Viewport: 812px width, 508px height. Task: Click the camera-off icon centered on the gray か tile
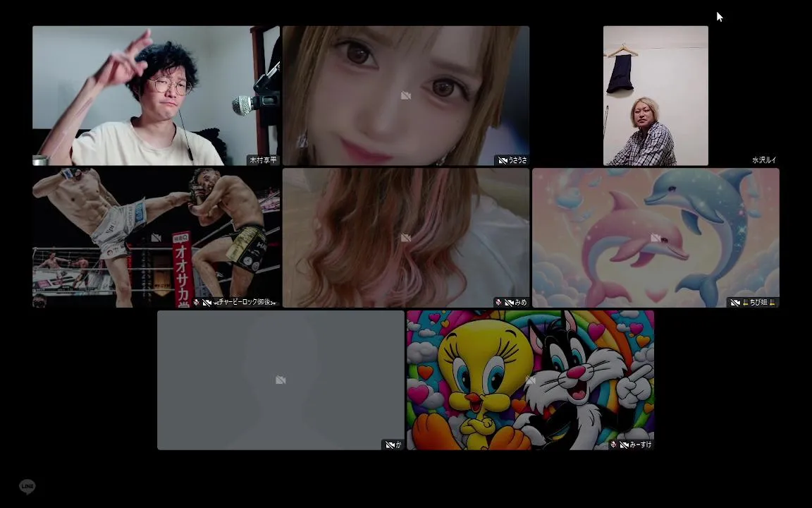pyautogui.click(x=281, y=380)
